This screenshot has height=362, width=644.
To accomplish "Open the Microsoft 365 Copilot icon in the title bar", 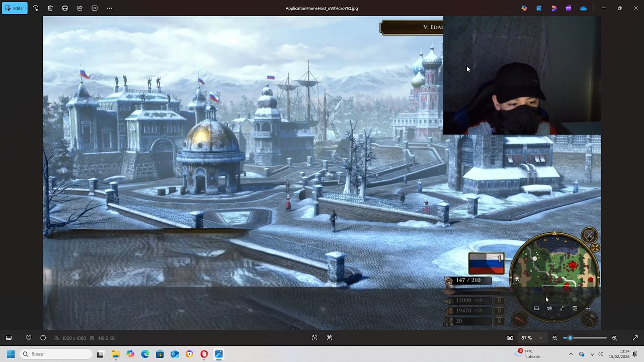I will pos(524,8).
